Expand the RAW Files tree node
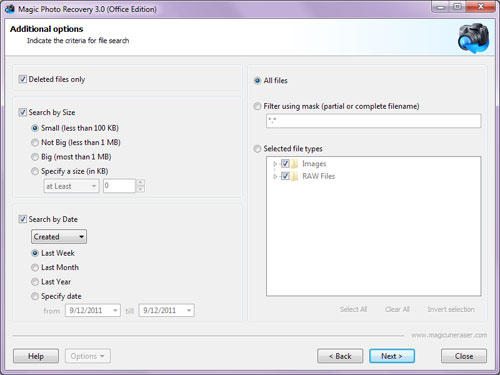The width and height of the screenshot is (500, 375). [275, 176]
